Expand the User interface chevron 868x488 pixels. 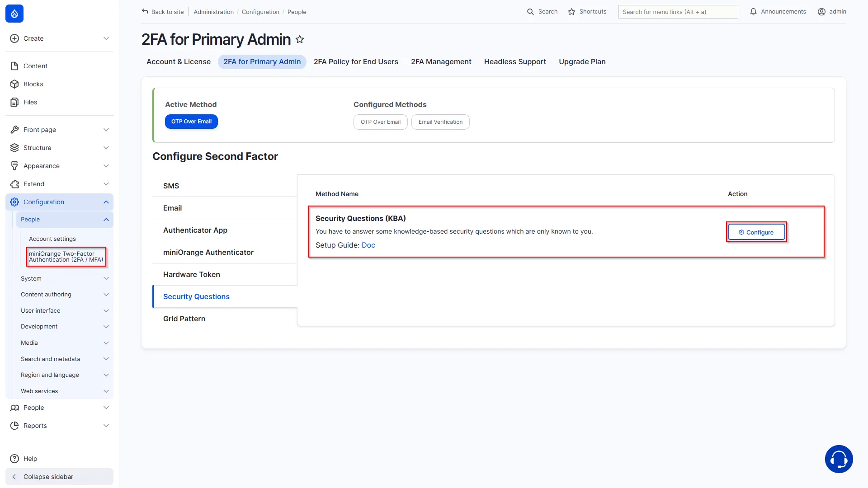click(106, 311)
